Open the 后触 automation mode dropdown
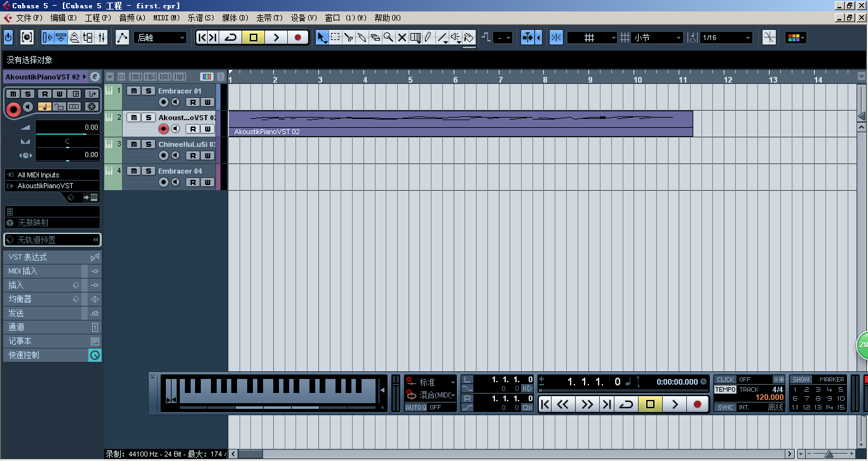Viewport: 868px width, 461px height. coord(160,38)
